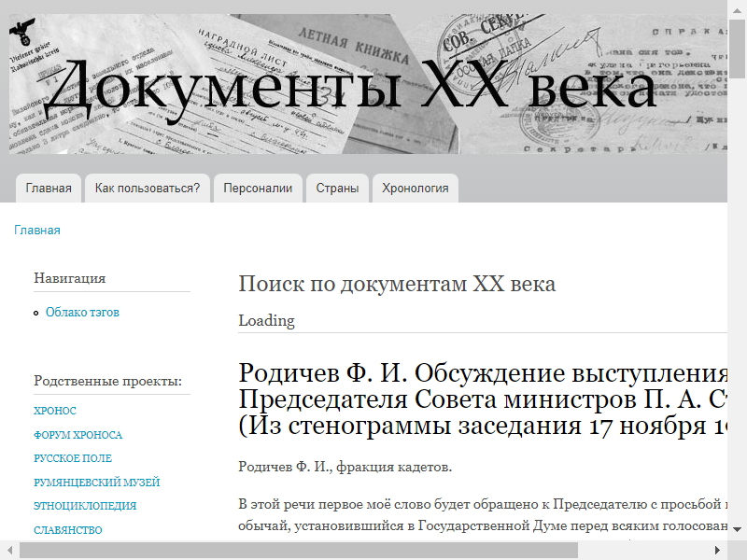Open the Облако тэгов link
Image resolution: width=747 pixels, height=560 pixels.
pos(82,313)
